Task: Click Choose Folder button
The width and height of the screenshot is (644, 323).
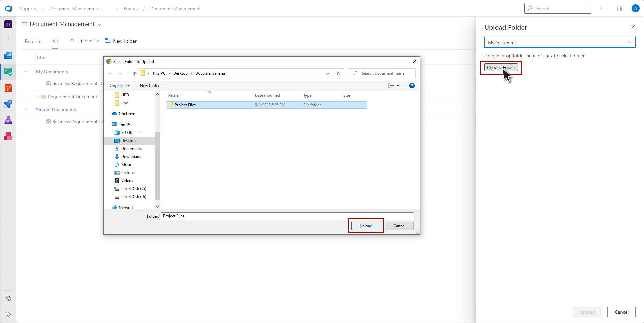Action: pos(501,67)
